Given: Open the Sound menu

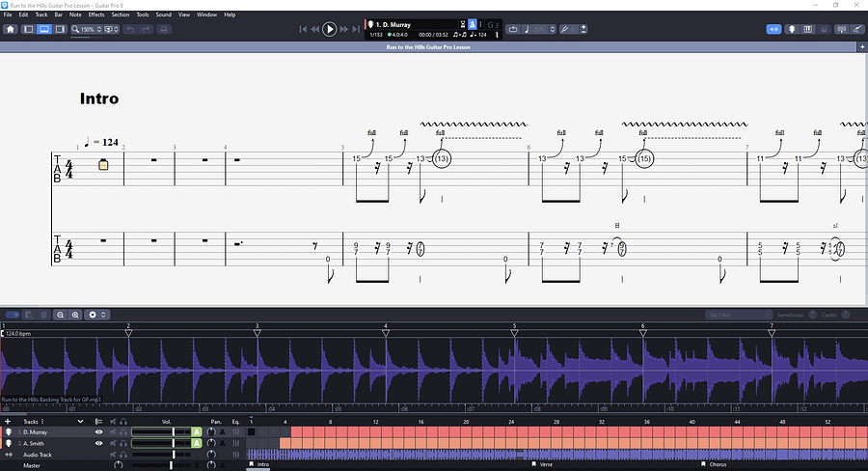Looking at the screenshot, I should [x=163, y=15].
